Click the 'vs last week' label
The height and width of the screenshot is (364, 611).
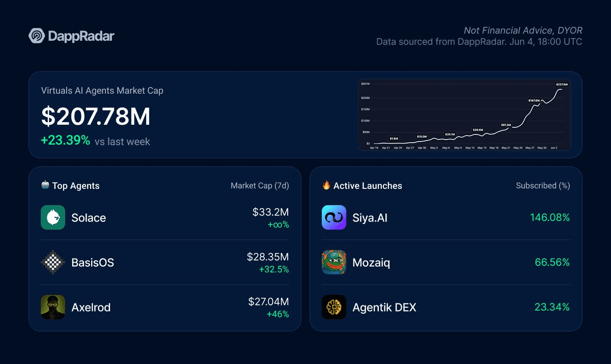[123, 142]
